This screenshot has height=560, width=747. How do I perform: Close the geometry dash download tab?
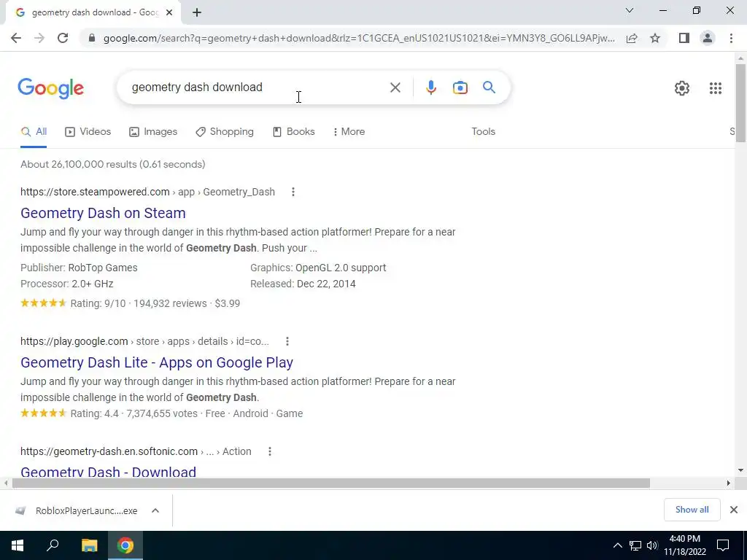tap(169, 13)
